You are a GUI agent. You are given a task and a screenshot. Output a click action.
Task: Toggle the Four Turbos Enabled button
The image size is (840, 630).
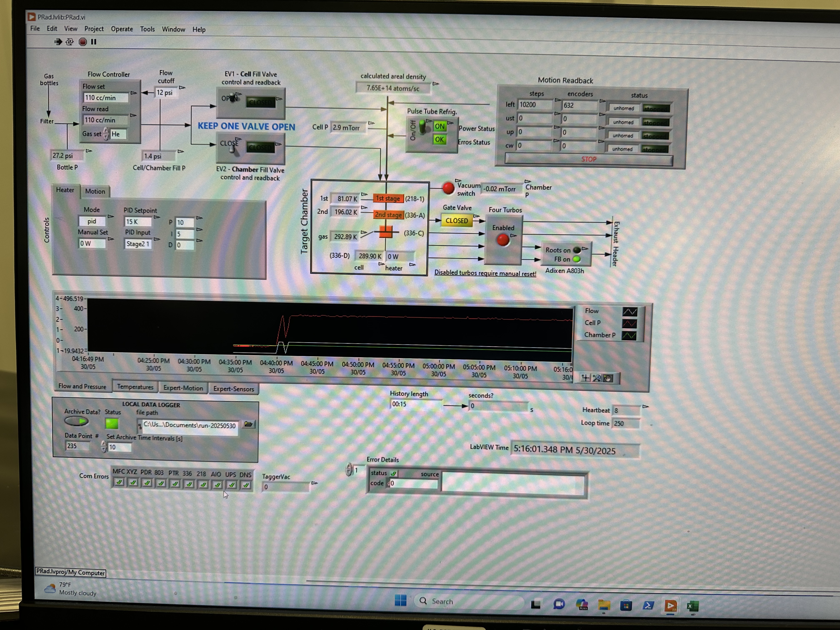tap(503, 240)
